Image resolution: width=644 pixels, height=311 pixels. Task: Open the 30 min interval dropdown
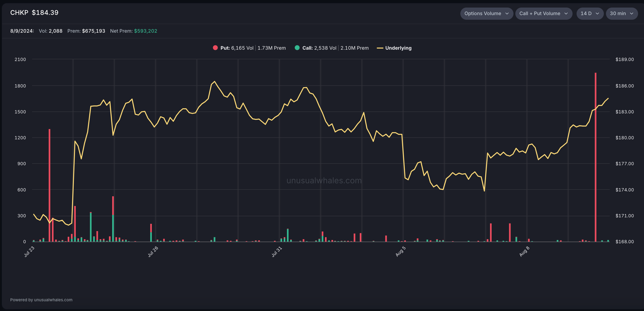[x=621, y=13]
